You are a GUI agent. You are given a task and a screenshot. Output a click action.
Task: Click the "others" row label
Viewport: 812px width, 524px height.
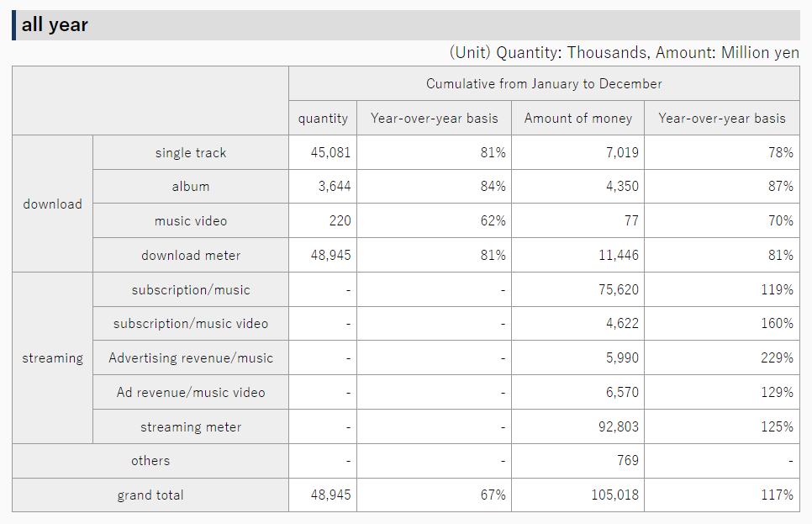[150, 461]
